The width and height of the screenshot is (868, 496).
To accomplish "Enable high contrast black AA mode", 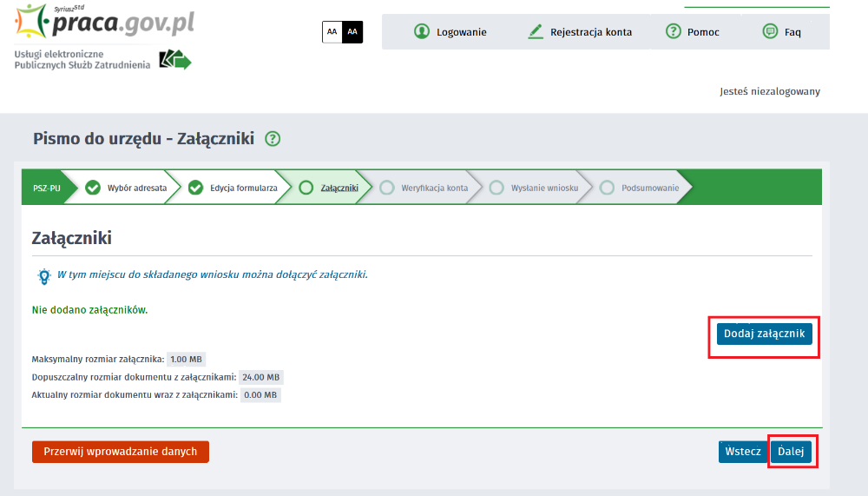I will point(352,32).
